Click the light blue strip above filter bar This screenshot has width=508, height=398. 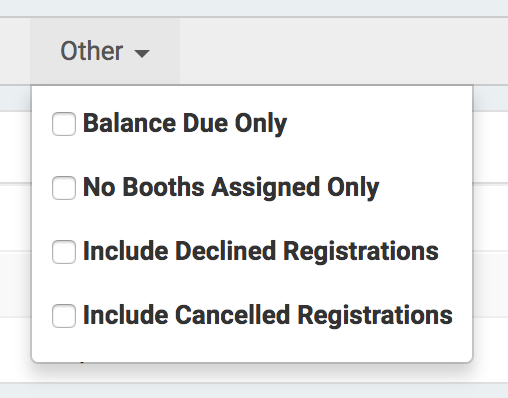click(x=254, y=8)
